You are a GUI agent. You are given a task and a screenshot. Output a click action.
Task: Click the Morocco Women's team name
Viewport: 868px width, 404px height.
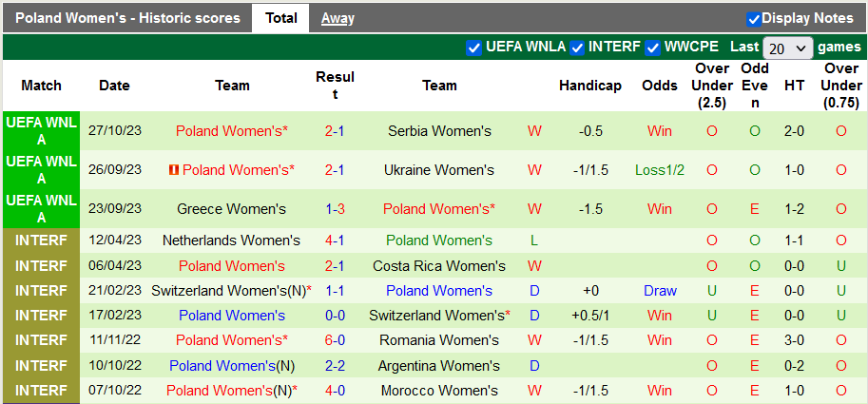pyautogui.click(x=439, y=390)
